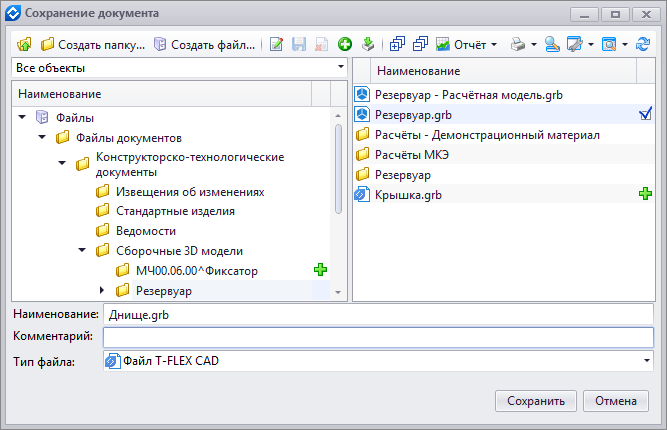Image resolution: width=667 pixels, height=430 pixels.
Task: Click the refresh arrows icon
Action: pos(643,44)
